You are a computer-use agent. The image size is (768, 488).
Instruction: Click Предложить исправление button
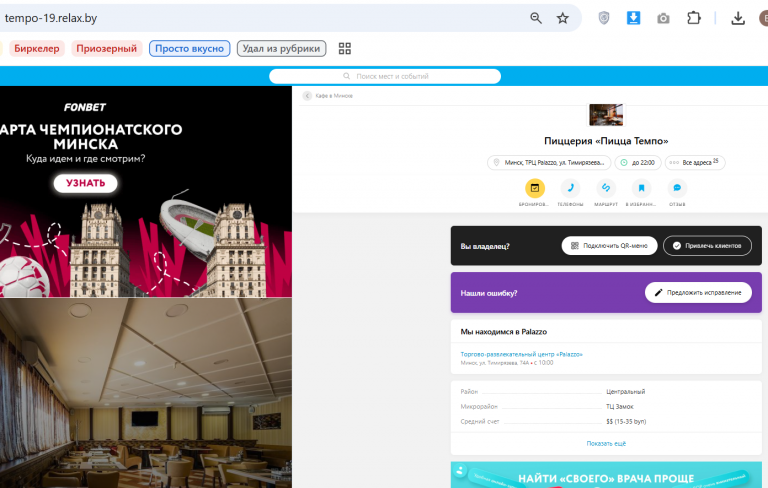tap(698, 293)
